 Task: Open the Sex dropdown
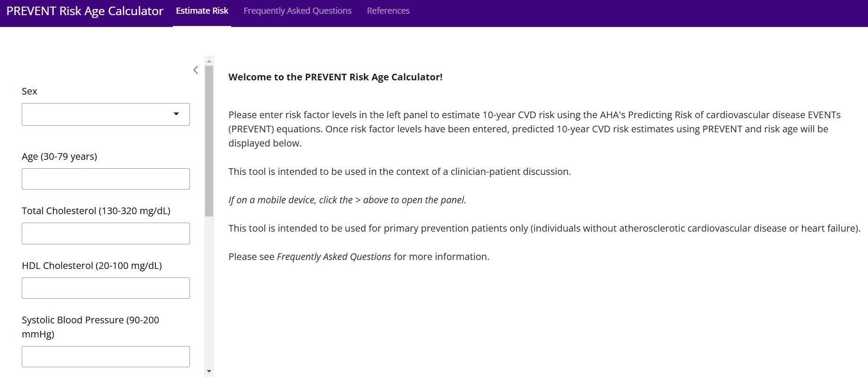pos(106,114)
